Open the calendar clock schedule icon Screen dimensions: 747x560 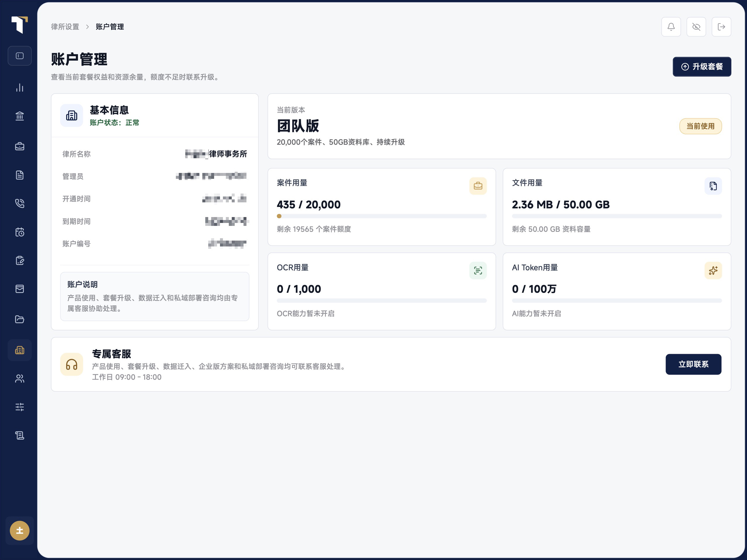click(20, 232)
